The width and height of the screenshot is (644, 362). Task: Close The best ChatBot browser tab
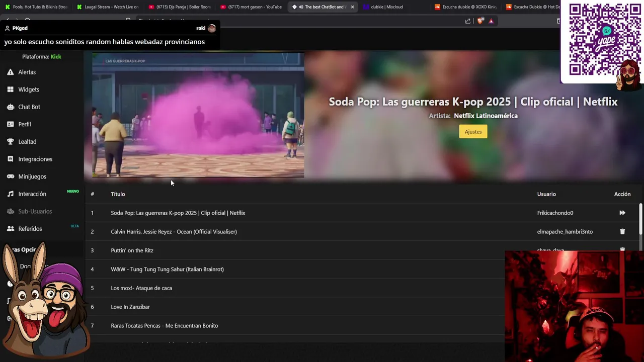tap(352, 7)
